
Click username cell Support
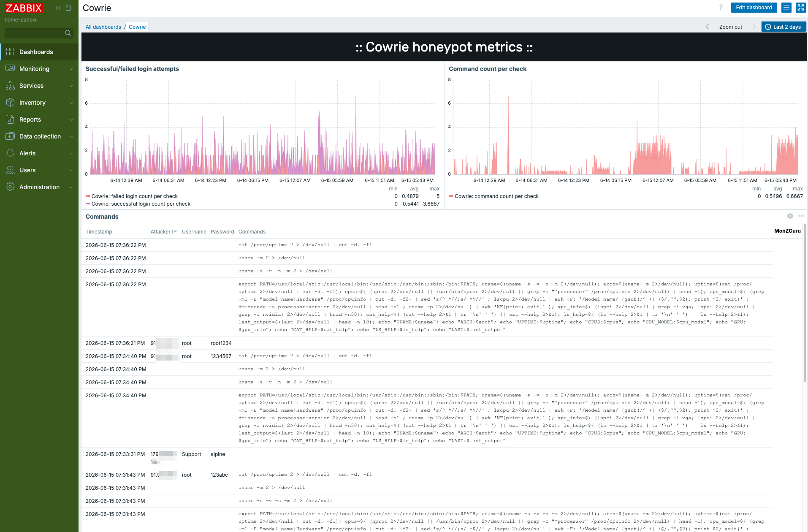coord(191,454)
